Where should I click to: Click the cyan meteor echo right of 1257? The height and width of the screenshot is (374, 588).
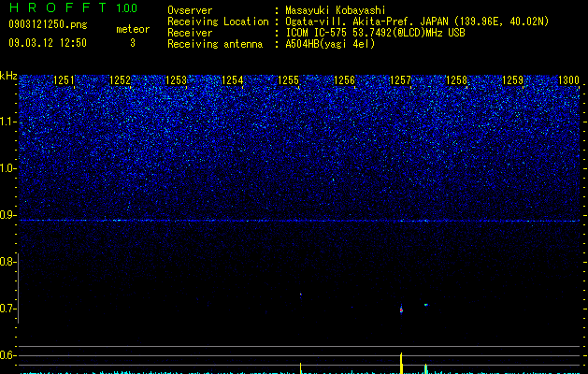point(425,305)
